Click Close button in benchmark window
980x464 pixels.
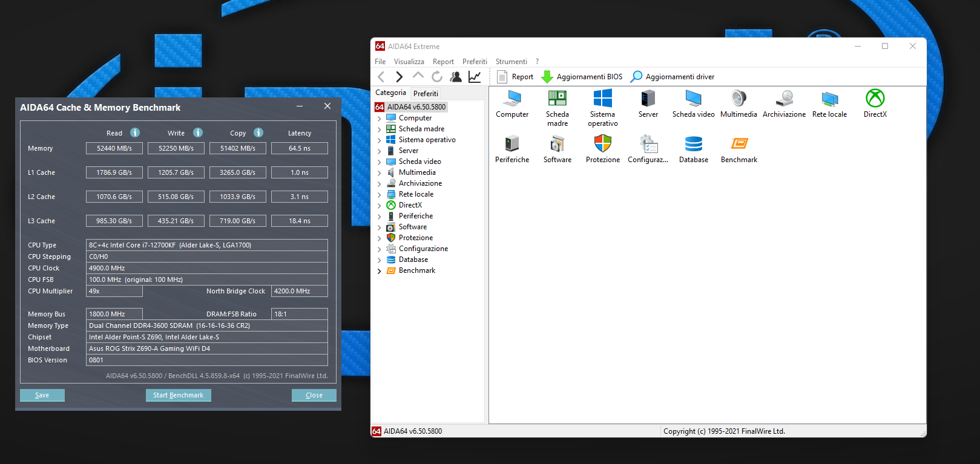coord(314,395)
